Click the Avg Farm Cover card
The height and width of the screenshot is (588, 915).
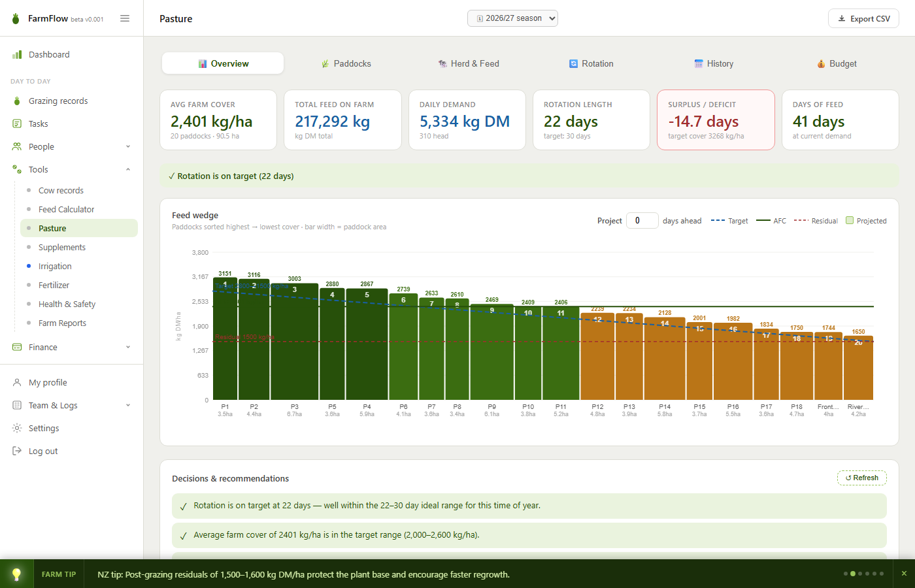(218, 120)
